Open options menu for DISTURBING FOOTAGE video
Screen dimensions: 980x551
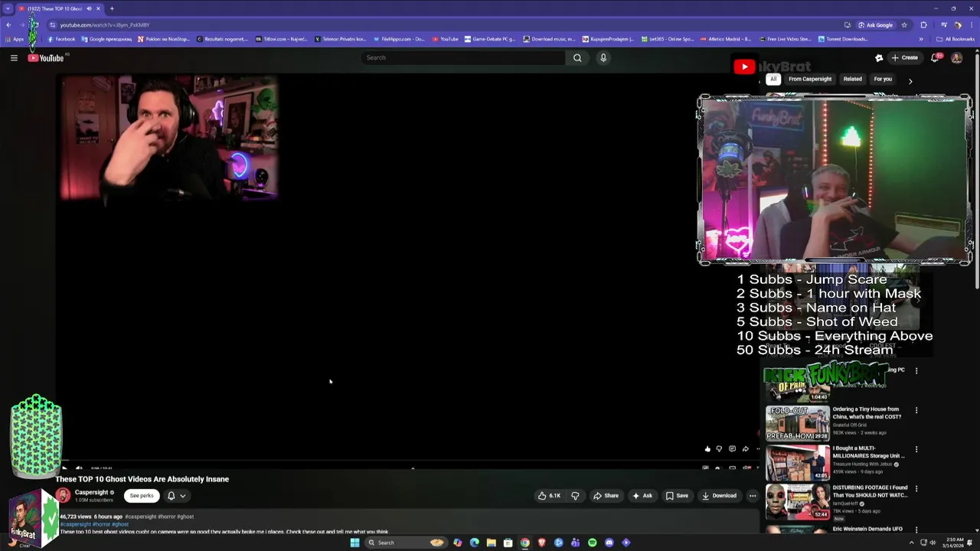coord(916,488)
